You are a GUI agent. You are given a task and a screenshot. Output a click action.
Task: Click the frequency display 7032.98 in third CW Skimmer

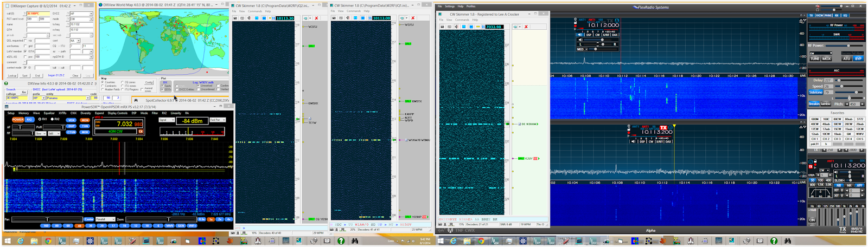click(494, 27)
